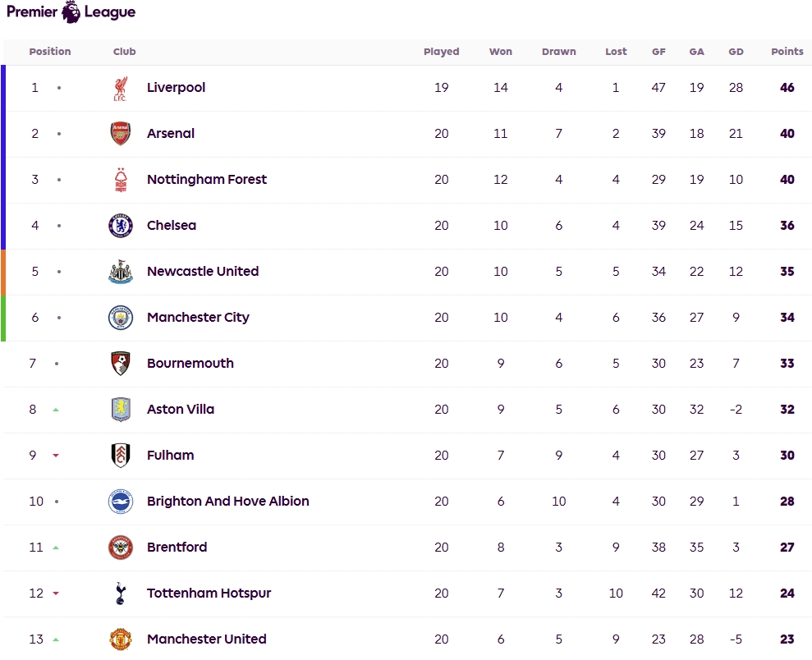Click Liverpool's 46 points value
The height and width of the screenshot is (660, 812).
tap(787, 88)
